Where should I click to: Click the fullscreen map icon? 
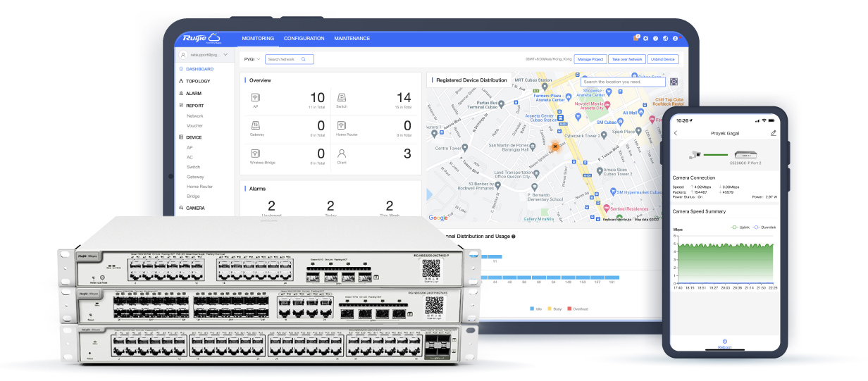click(674, 82)
